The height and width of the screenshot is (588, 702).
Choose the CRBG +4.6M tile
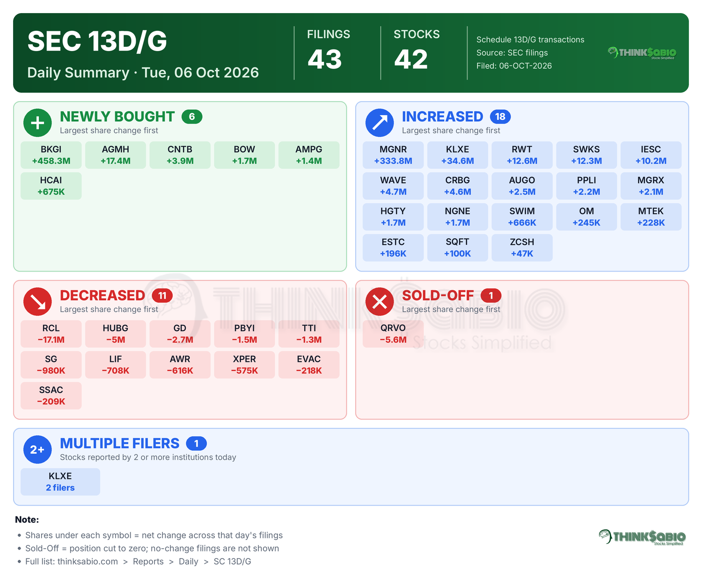tap(458, 186)
